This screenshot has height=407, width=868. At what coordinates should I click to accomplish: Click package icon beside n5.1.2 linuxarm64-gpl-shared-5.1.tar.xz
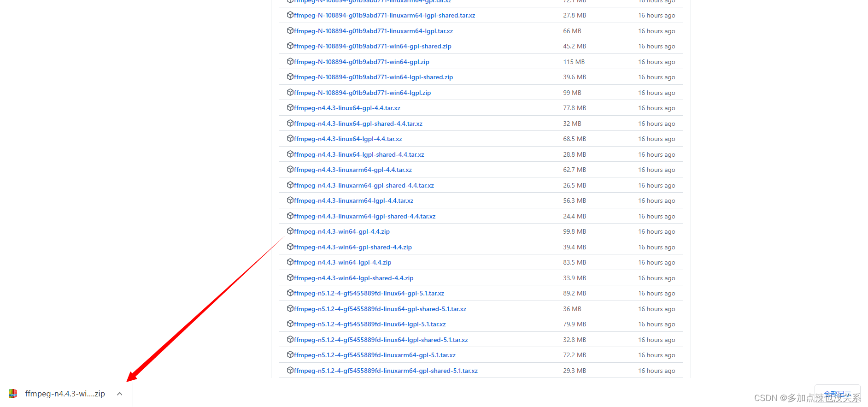(290, 370)
